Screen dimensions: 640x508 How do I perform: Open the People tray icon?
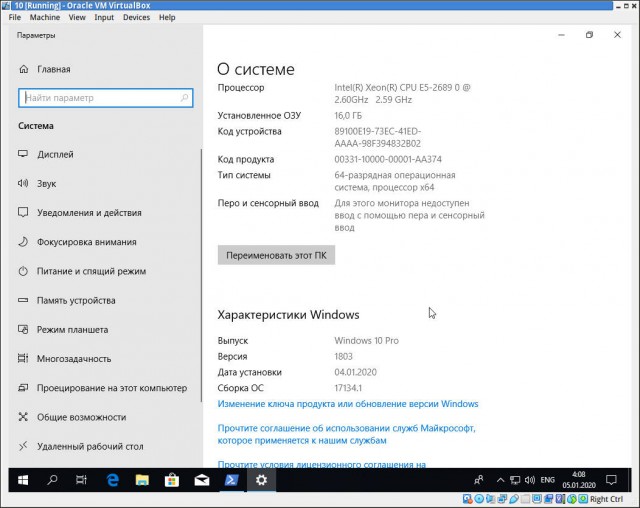[479, 480]
